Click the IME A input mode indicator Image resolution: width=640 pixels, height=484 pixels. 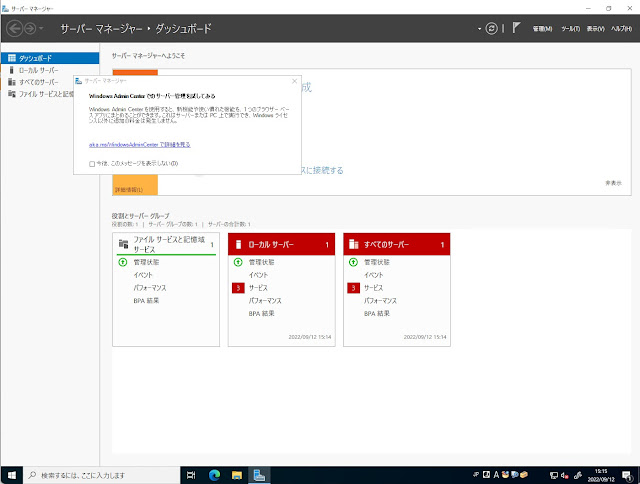496,475
